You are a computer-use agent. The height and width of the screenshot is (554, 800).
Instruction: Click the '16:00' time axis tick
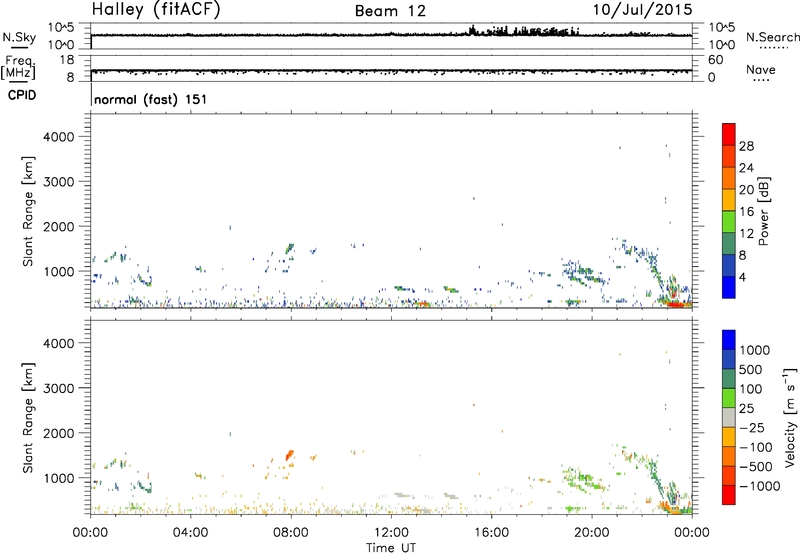(491, 533)
